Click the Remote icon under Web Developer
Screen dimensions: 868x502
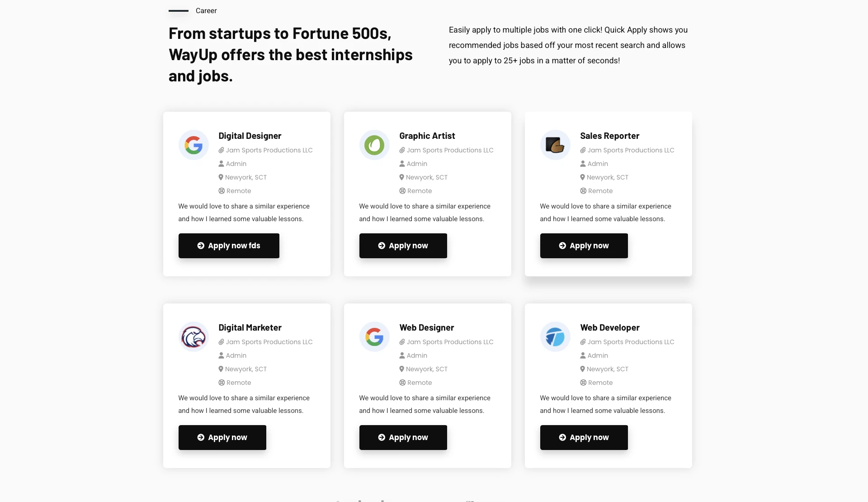point(583,383)
